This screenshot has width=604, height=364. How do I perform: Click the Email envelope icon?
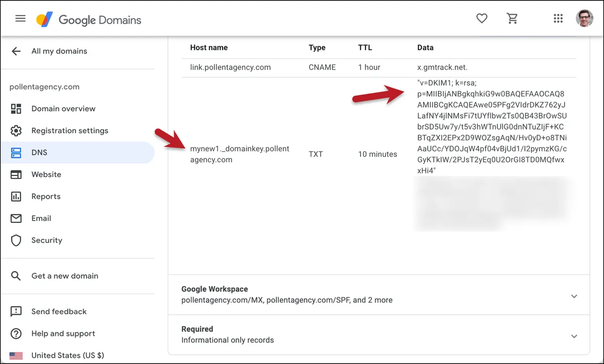[16, 218]
